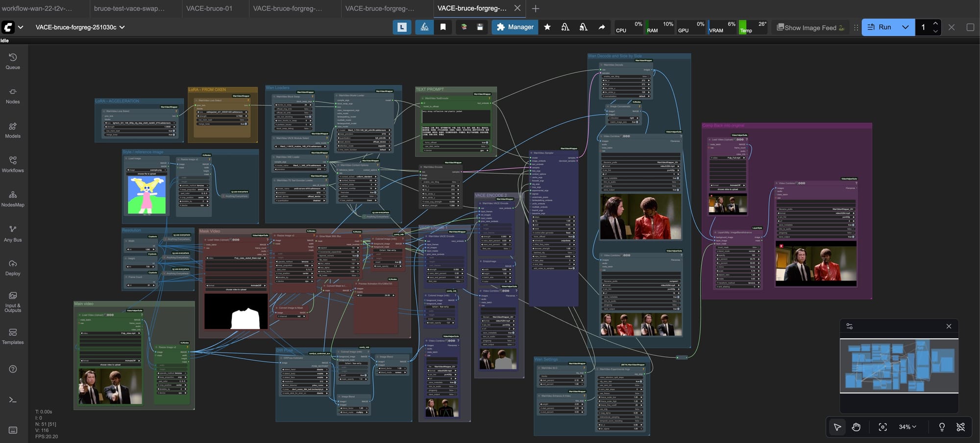Image resolution: width=980 pixels, height=443 pixels.
Task: Click the Manager button
Action: click(x=514, y=27)
